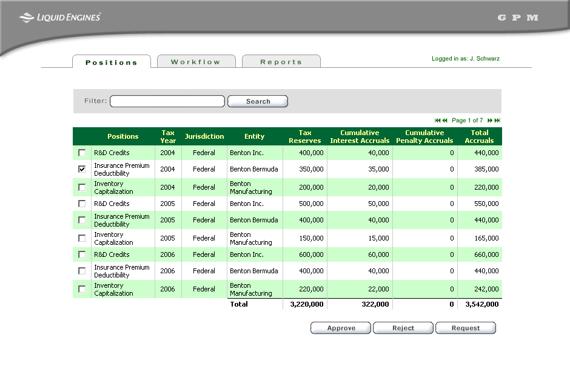The height and width of the screenshot is (392, 570).
Task: Enable the Insurance Premium Deductibility 2006 checkbox
Action: (x=82, y=271)
